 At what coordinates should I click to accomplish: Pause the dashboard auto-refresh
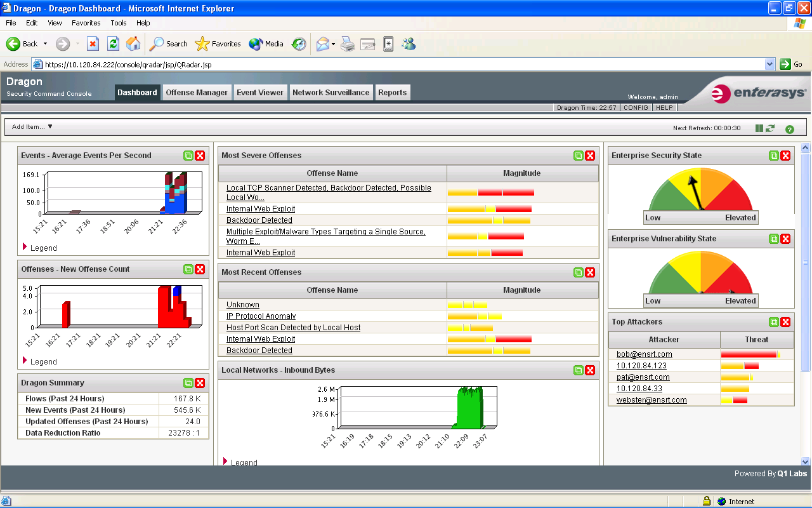(x=759, y=128)
